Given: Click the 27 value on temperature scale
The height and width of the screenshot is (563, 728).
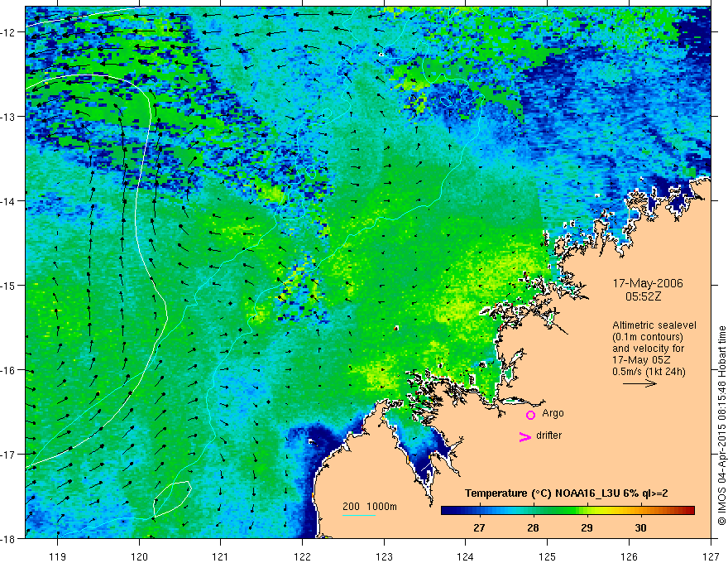Looking at the screenshot, I should (479, 527).
